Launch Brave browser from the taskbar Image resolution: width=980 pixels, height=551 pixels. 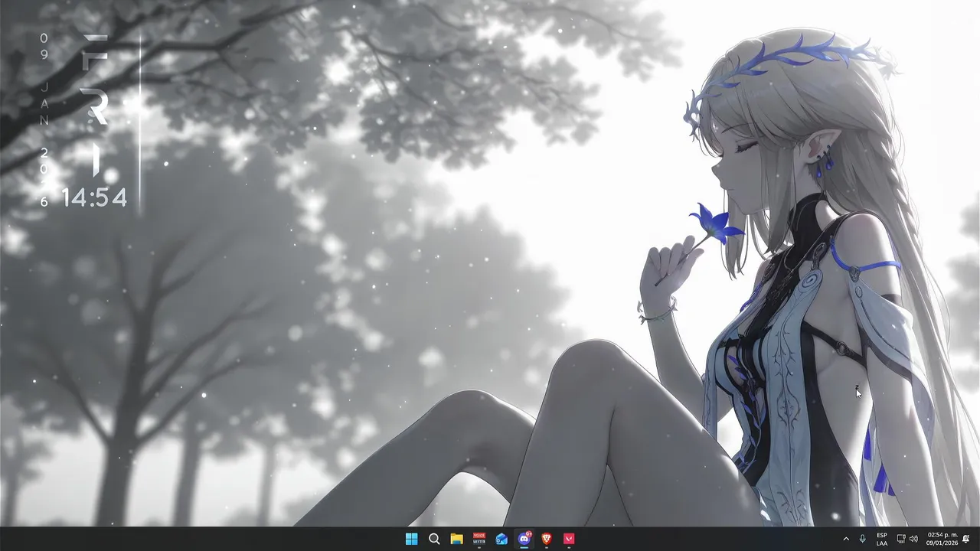547,539
